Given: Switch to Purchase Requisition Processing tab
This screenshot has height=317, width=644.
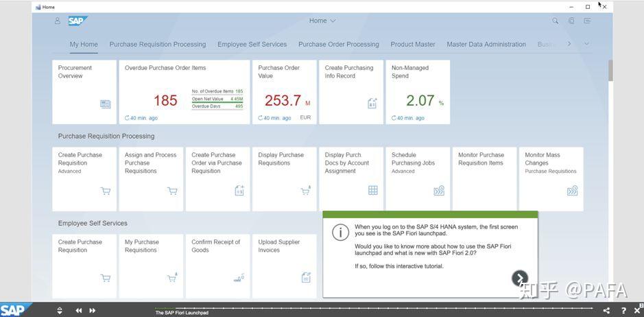Looking at the screenshot, I should (x=158, y=45).
